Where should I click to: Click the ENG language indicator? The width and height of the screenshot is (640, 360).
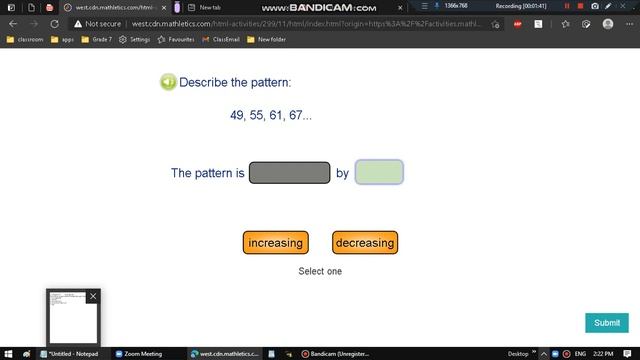(x=580, y=354)
